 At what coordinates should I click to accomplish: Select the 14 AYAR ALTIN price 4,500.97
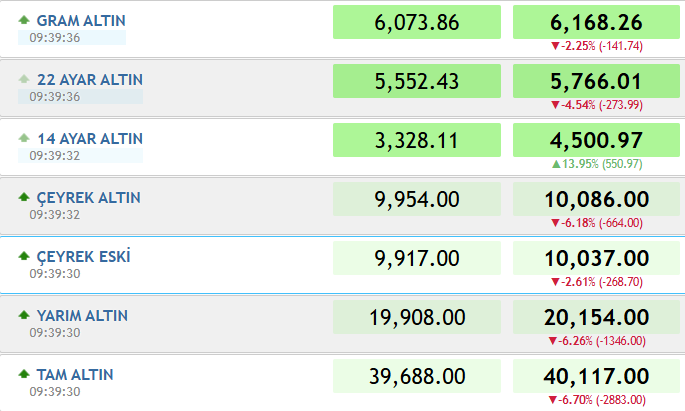pyautogui.click(x=596, y=140)
